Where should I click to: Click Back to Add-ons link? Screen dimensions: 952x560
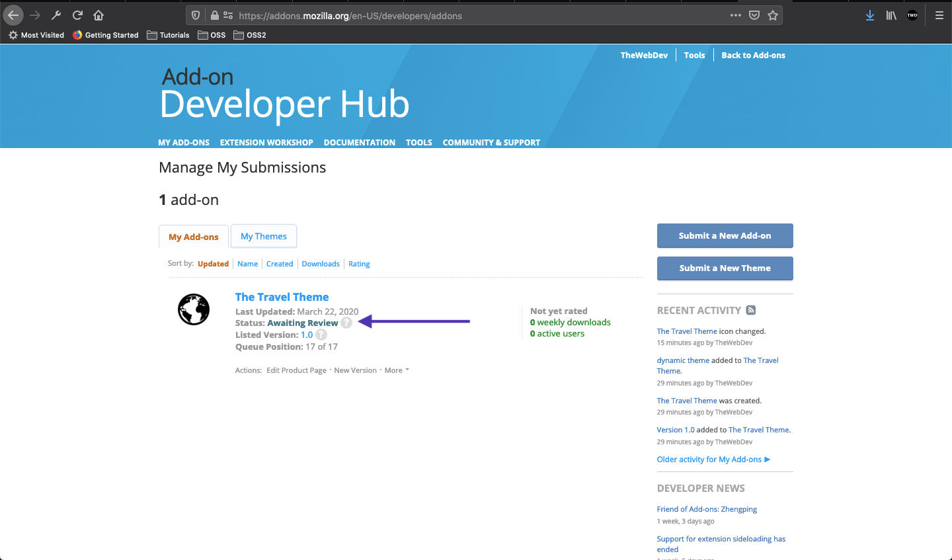pos(753,56)
